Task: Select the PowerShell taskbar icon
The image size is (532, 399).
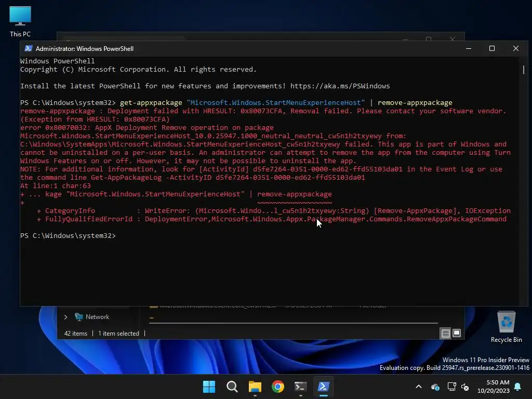Action: tap(323, 387)
